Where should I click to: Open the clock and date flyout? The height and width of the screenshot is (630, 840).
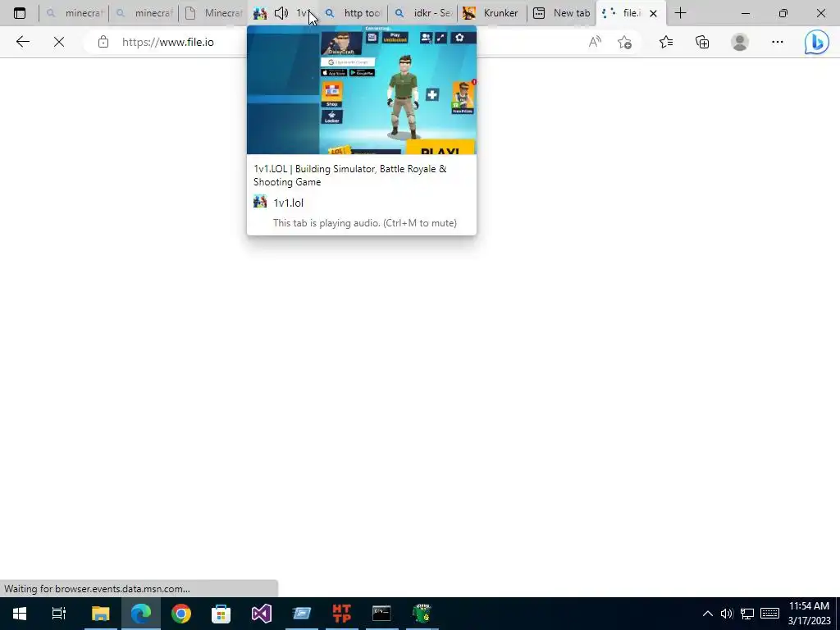(809, 614)
